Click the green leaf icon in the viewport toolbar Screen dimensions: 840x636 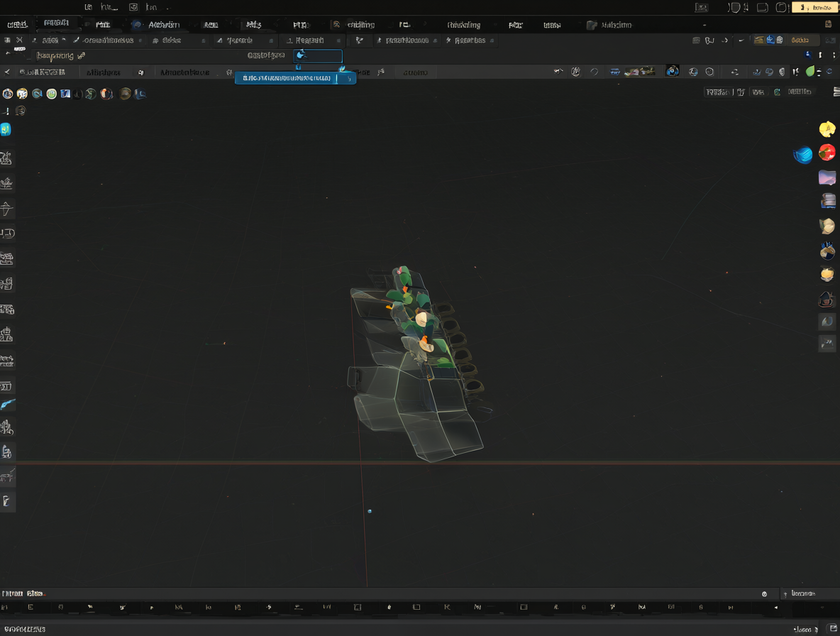point(810,71)
